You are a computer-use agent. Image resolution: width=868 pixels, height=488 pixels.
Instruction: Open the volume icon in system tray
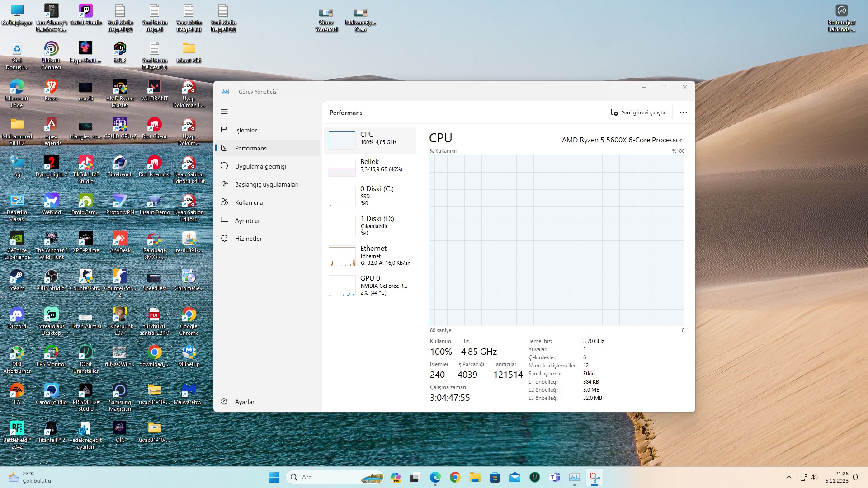pyautogui.click(x=814, y=477)
